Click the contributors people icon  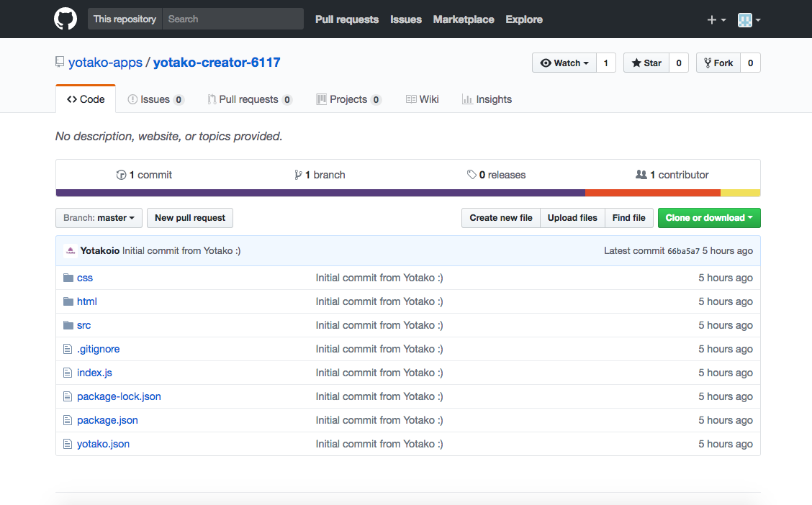coord(641,175)
